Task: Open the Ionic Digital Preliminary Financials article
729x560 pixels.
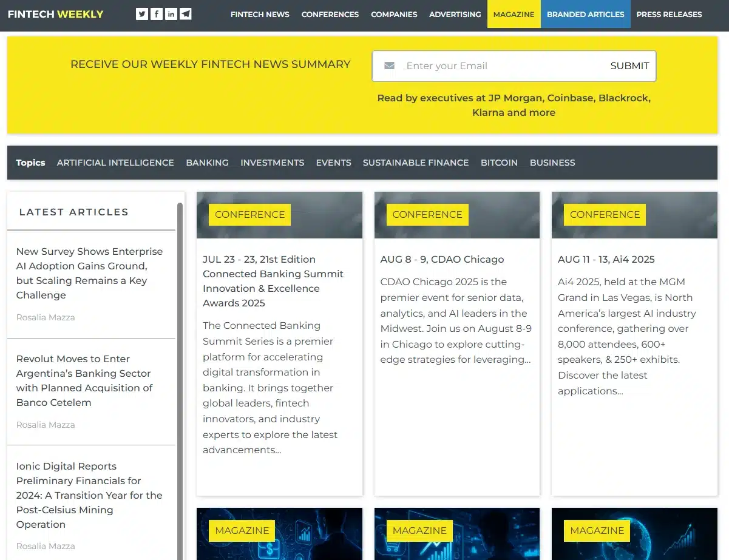Action: click(89, 495)
